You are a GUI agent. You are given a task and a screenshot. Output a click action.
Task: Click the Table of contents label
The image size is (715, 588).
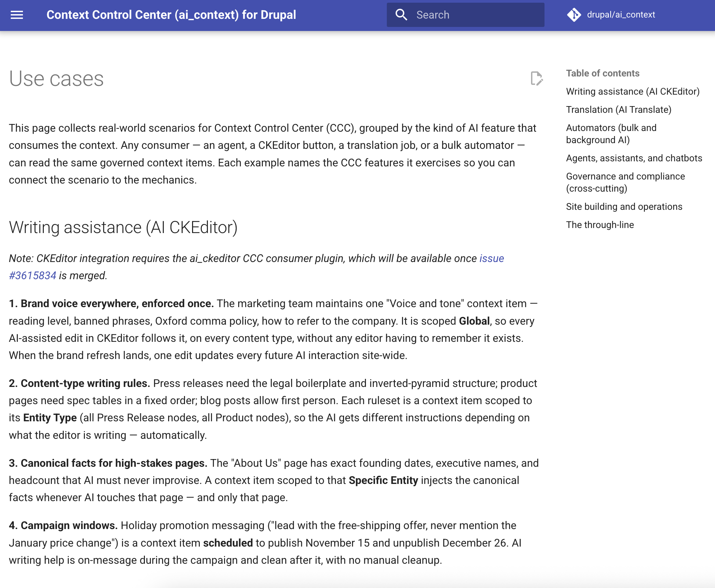602,73
